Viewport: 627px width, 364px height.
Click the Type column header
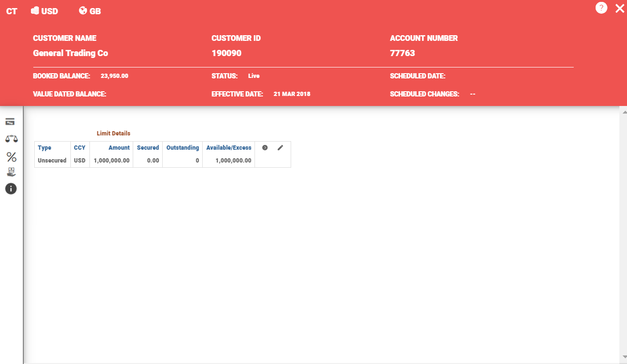point(44,148)
